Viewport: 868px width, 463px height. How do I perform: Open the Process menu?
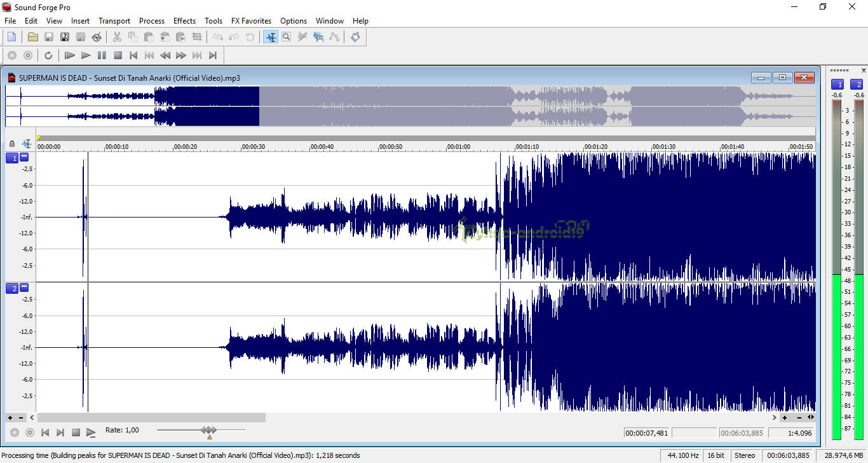(152, 21)
